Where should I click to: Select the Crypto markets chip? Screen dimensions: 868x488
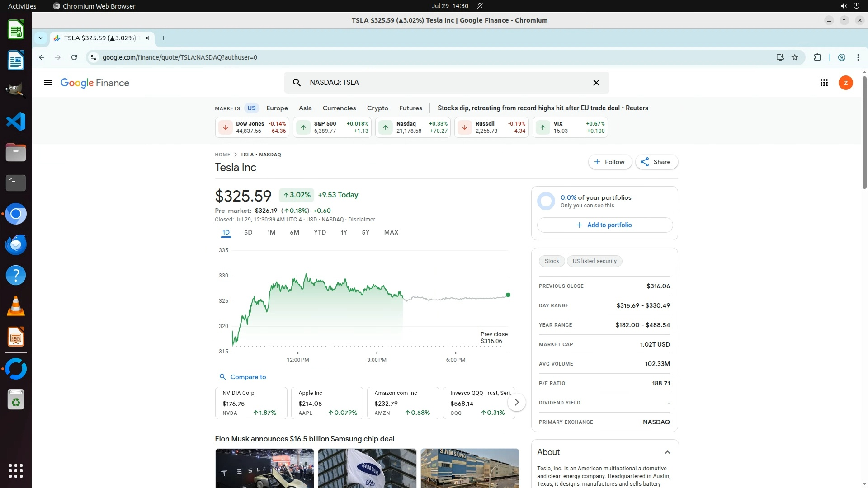377,108
